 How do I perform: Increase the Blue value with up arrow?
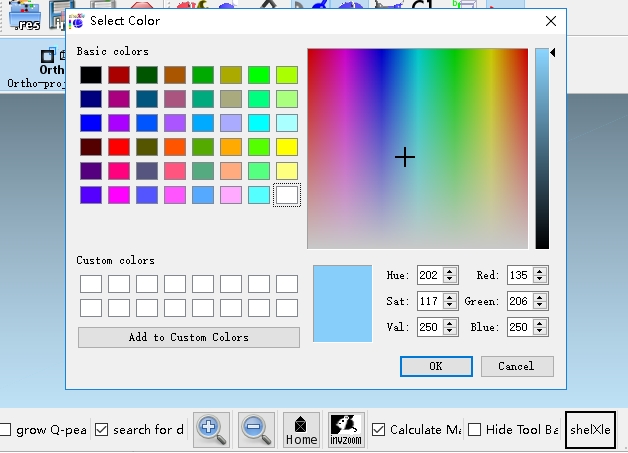tap(541, 323)
